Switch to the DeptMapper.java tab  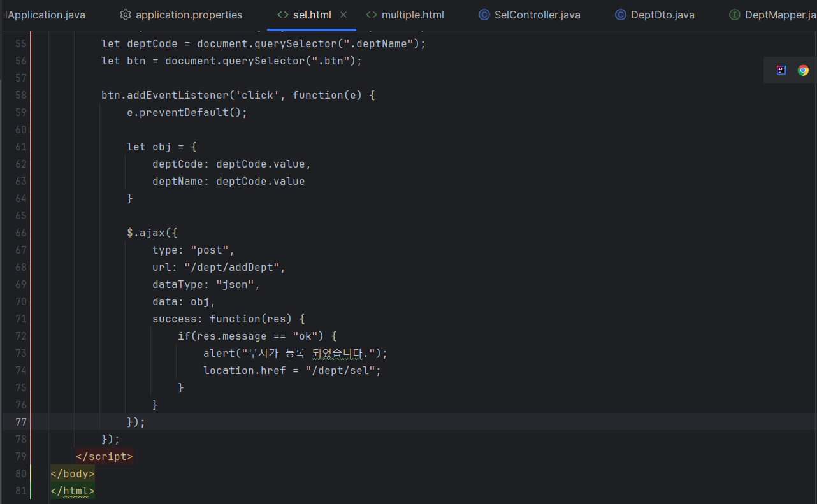(772, 15)
